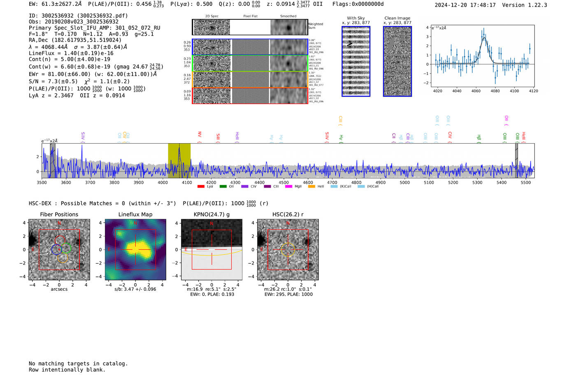Select the LyA z = 2.3467 line
This screenshot has width=576, height=392.
77,95
